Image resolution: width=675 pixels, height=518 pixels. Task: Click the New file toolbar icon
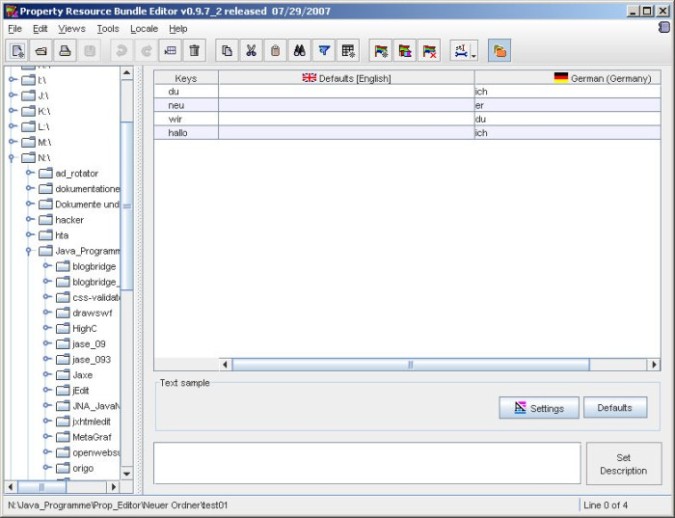(17, 50)
